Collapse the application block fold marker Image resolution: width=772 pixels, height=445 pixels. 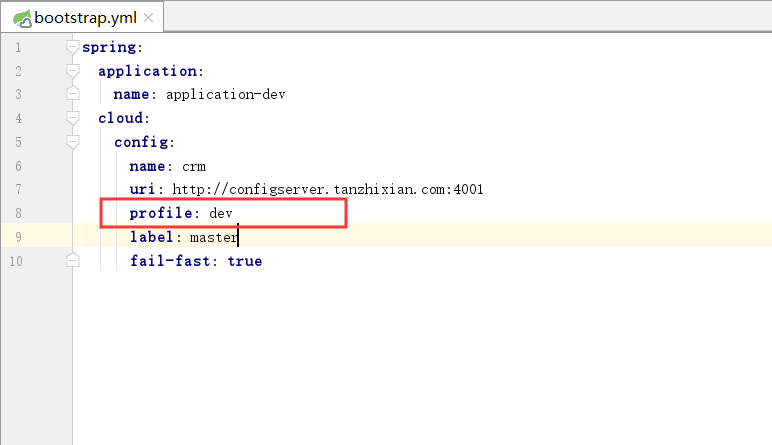pos(72,71)
